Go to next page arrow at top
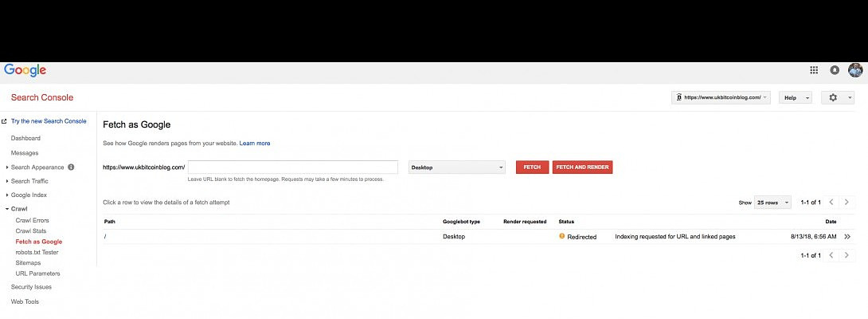 click(x=846, y=203)
